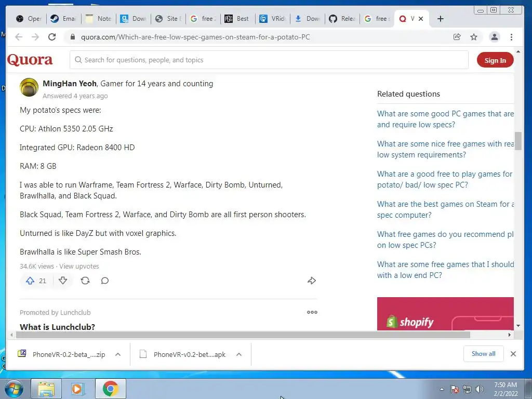The height and width of the screenshot is (399, 532).
Task: Open MingHan Yeoh's profile link
Action: click(x=70, y=84)
